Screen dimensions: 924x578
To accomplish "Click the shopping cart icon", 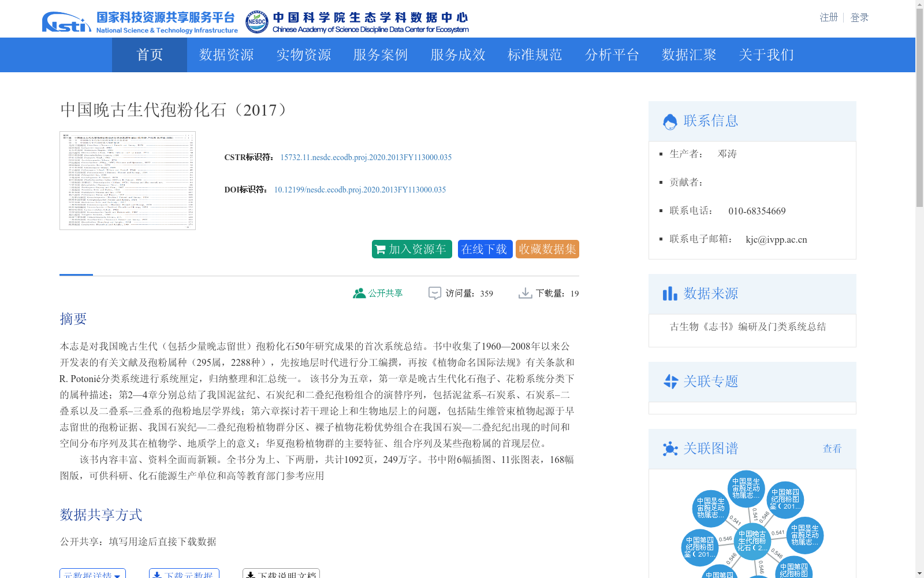I will [x=380, y=250].
